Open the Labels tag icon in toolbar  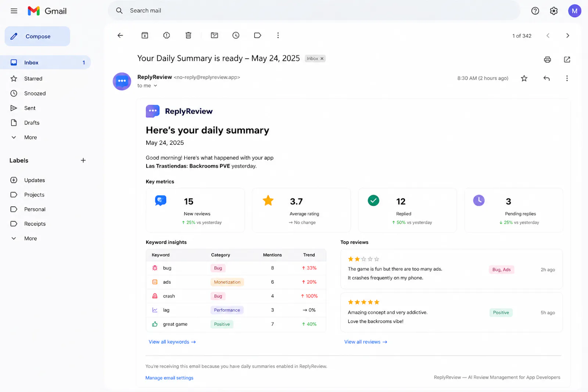[258, 35]
